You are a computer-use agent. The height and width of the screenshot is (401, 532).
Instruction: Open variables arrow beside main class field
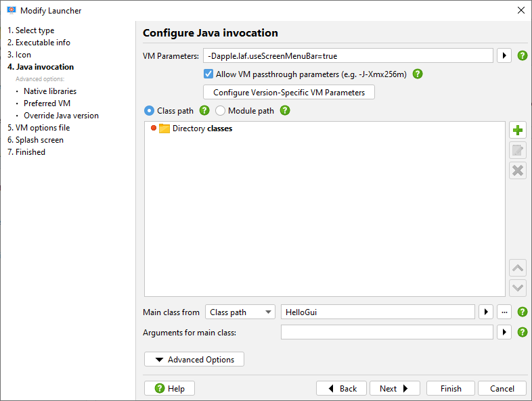pos(486,312)
